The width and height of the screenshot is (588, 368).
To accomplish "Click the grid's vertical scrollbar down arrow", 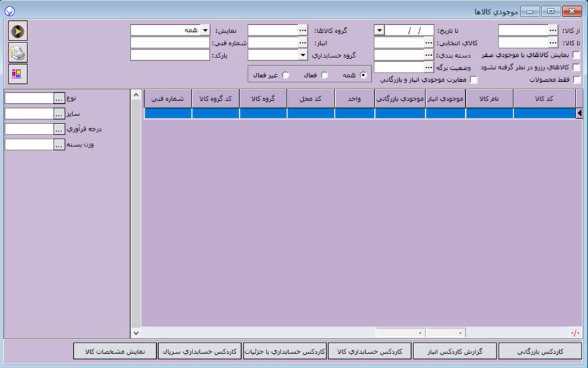I will tap(136, 333).
